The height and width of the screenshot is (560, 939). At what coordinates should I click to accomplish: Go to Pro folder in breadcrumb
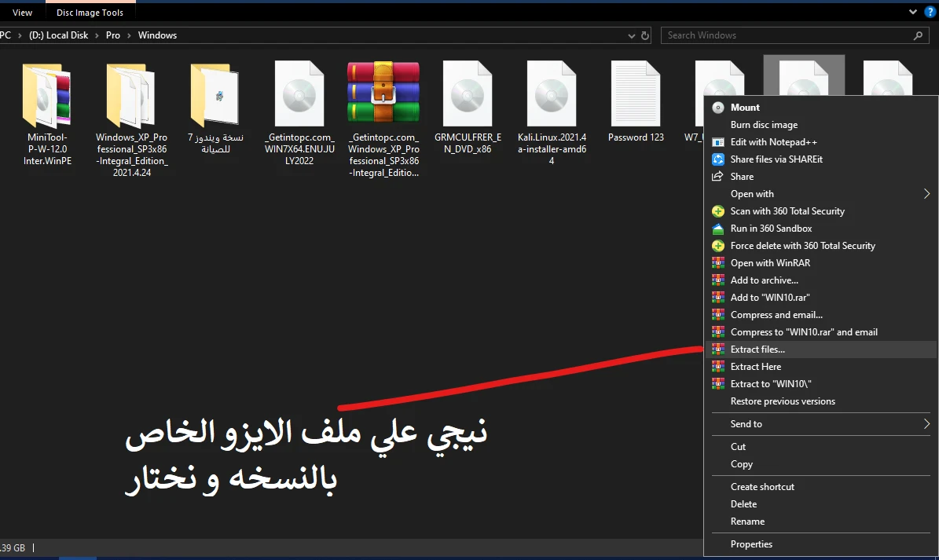point(113,35)
